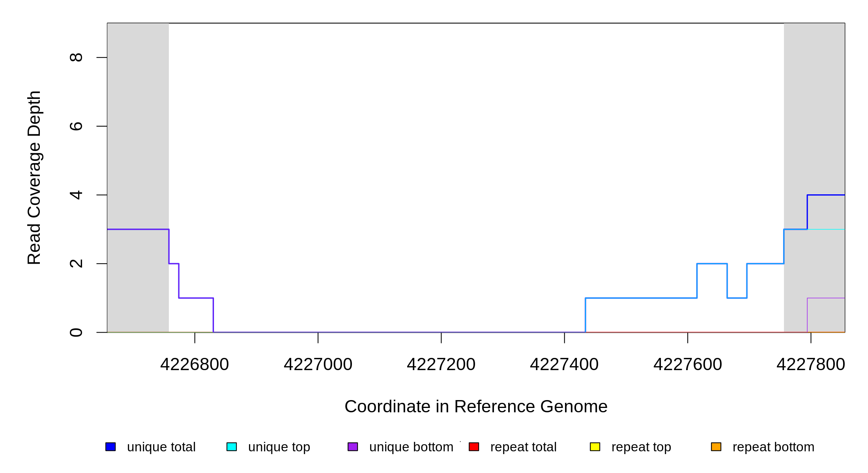The image size is (868, 473).
Task: Click the y-axis tick label 8
Action: 76,58
